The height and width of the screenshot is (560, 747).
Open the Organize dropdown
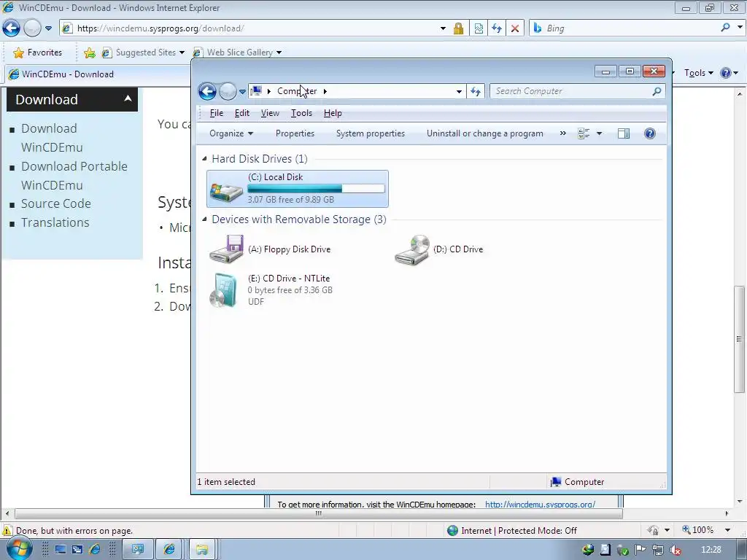231,133
